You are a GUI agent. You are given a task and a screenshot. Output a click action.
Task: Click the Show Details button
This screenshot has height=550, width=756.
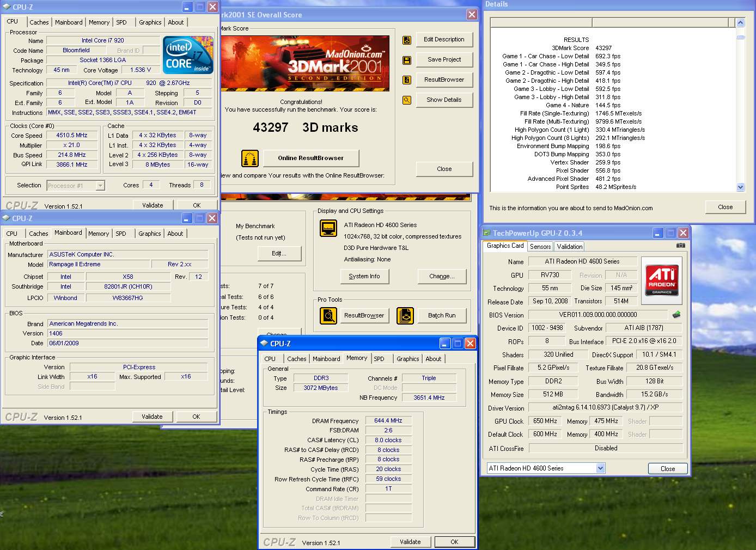click(444, 100)
